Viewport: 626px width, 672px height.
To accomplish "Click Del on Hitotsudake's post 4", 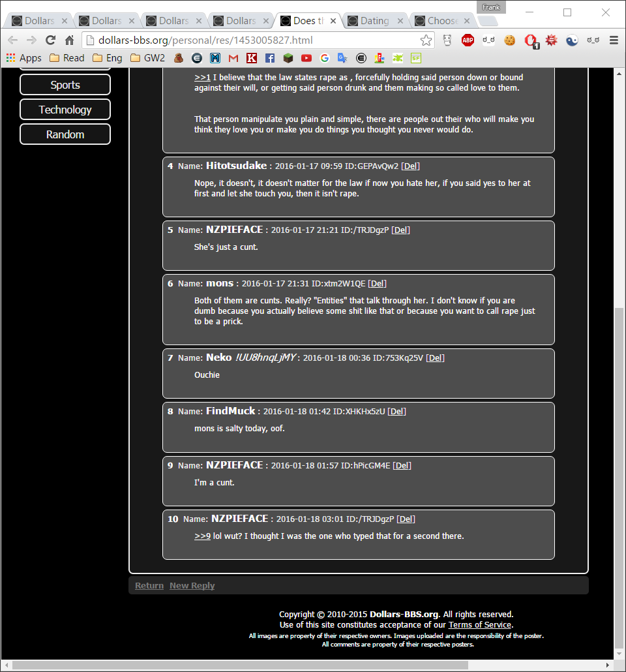I will pos(410,166).
